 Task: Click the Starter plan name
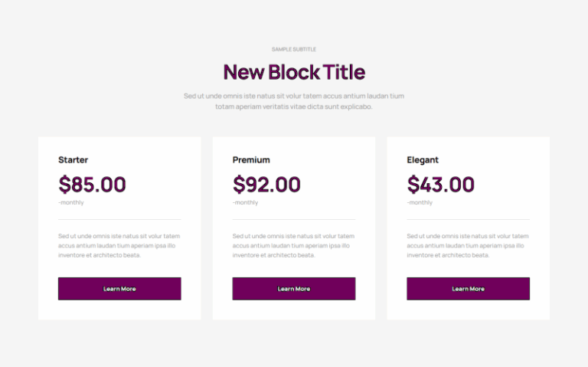pyautogui.click(x=73, y=160)
